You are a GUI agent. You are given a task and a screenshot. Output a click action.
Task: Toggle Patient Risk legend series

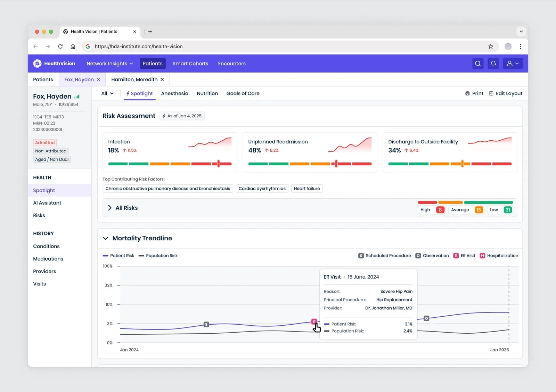[x=118, y=256]
